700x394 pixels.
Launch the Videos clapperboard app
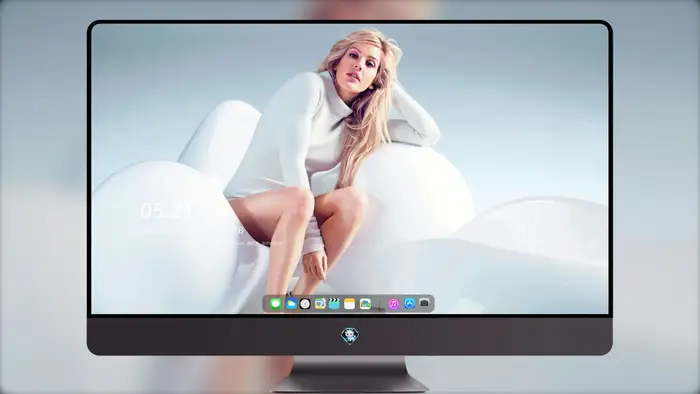click(x=334, y=304)
